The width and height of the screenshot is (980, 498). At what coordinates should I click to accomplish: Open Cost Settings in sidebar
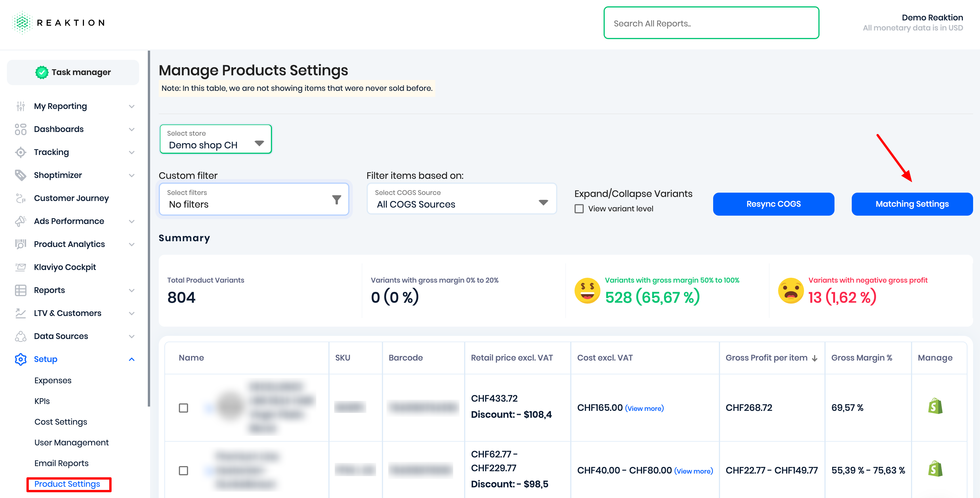click(60, 422)
